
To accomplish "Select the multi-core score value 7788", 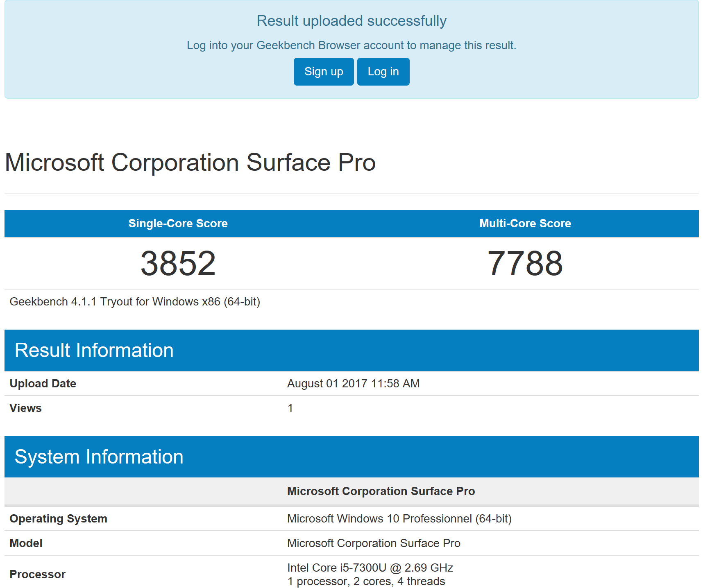I will (525, 263).
